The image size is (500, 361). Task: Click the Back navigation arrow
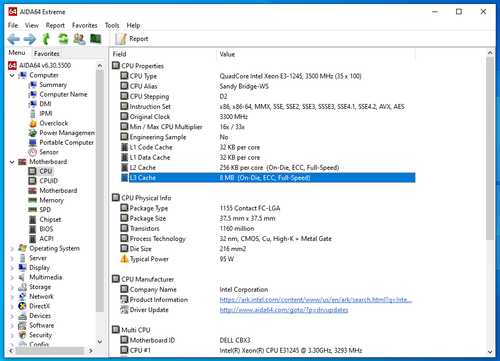pyautogui.click(x=14, y=39)
